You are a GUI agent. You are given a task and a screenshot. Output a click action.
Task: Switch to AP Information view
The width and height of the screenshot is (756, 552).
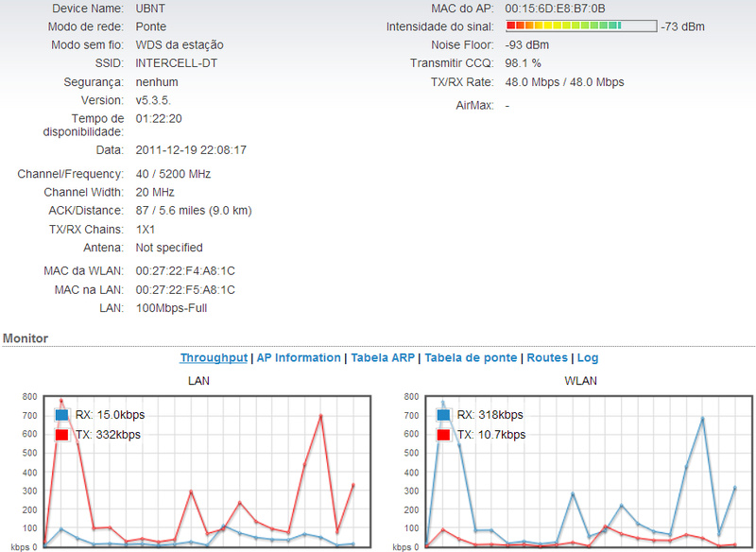[x=299, y=357]
